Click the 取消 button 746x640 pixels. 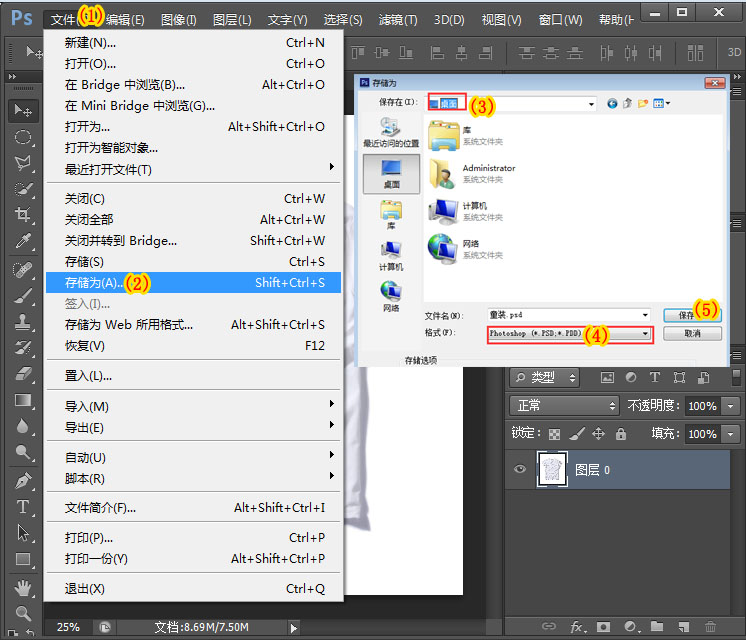(692, 334)
